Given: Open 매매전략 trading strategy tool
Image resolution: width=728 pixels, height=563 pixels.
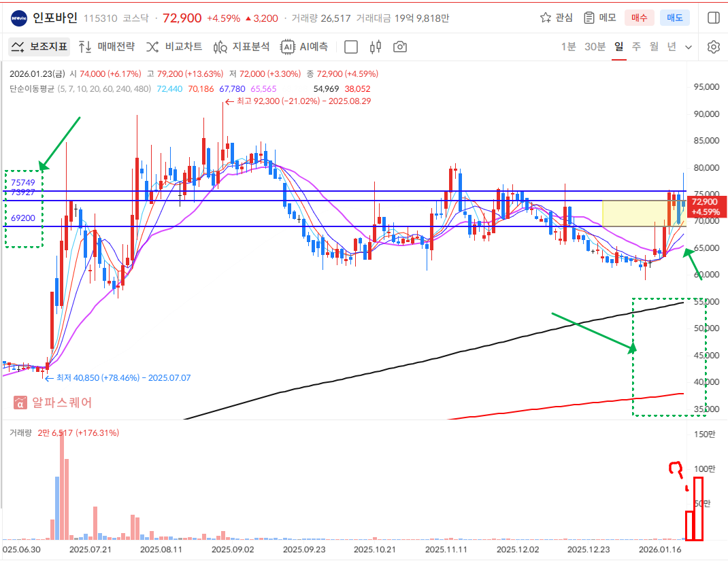Looking at the screenshot, I should tap(106, 47).
